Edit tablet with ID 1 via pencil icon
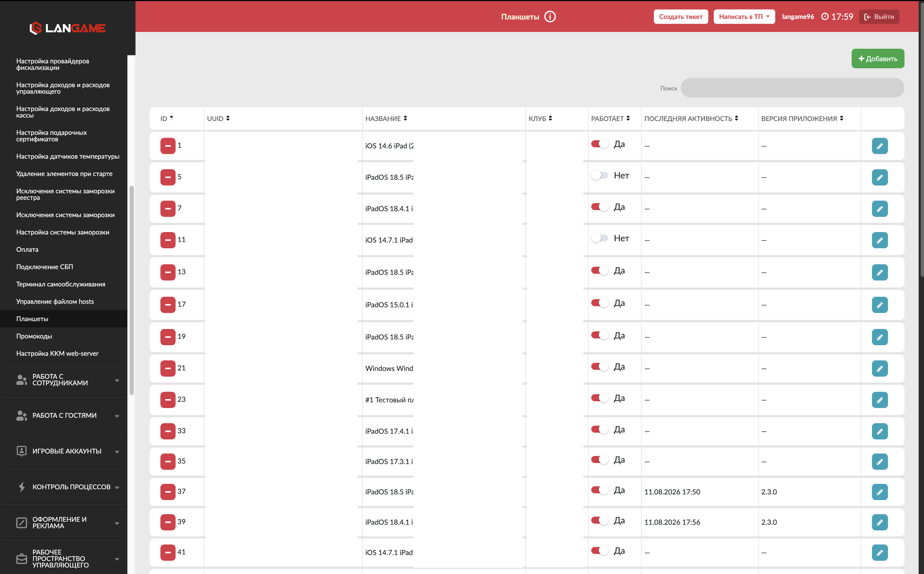924x574 pixels. click(880, 146)
